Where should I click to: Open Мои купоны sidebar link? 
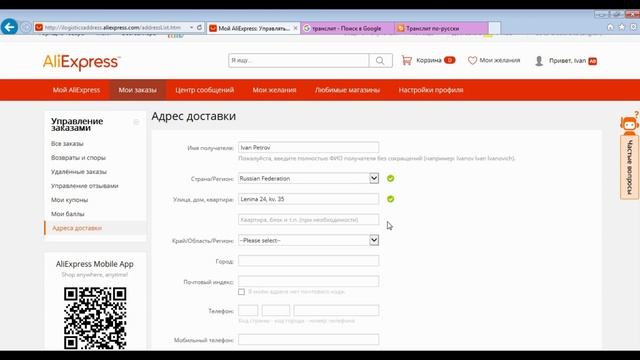coord(69,200)
